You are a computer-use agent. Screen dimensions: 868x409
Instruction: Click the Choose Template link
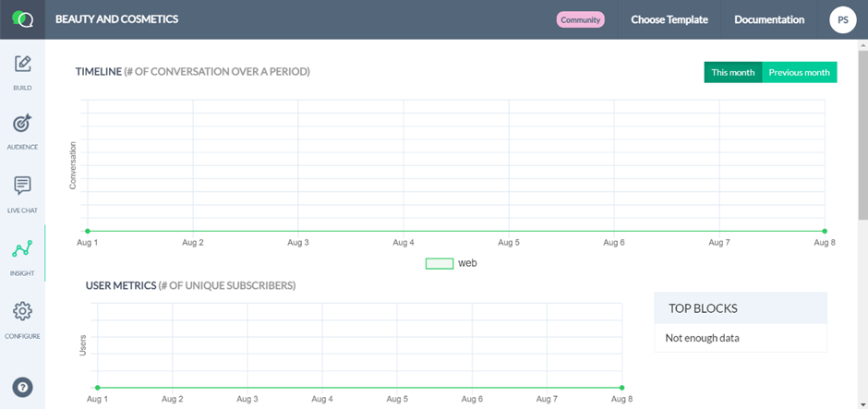(x=669, y=20)
